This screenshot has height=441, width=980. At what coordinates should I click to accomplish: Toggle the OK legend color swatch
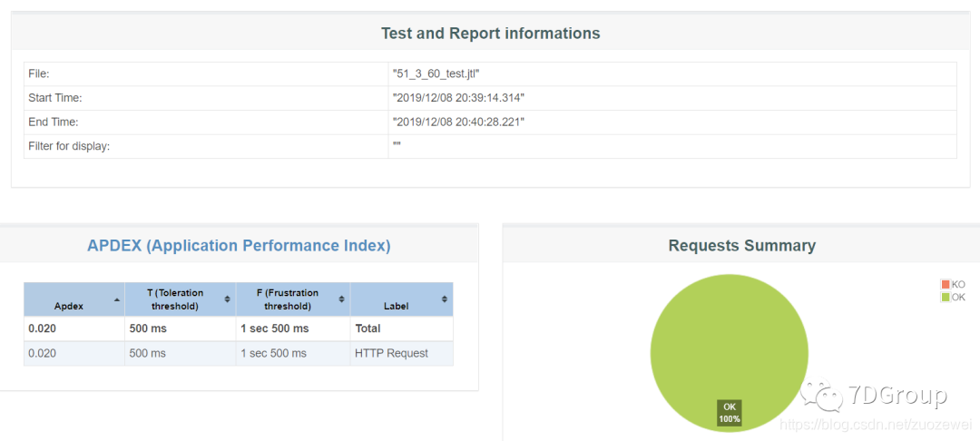click(x=946, y=297)
